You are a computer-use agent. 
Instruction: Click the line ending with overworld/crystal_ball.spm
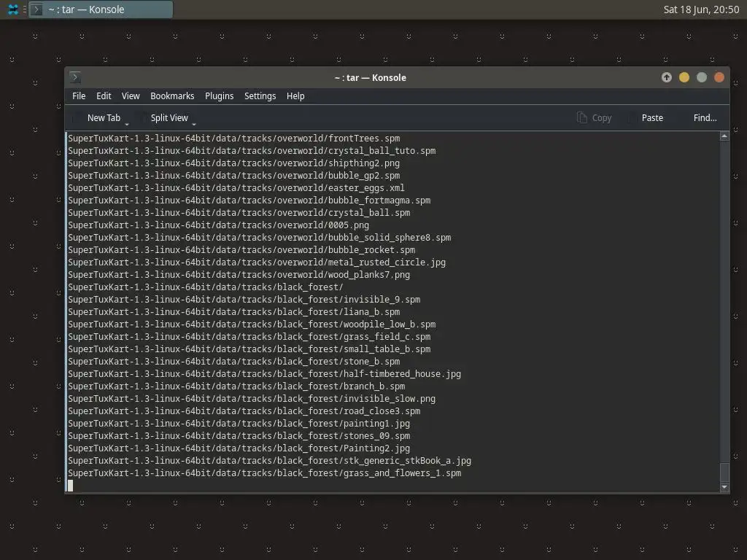tap(239, 213)
